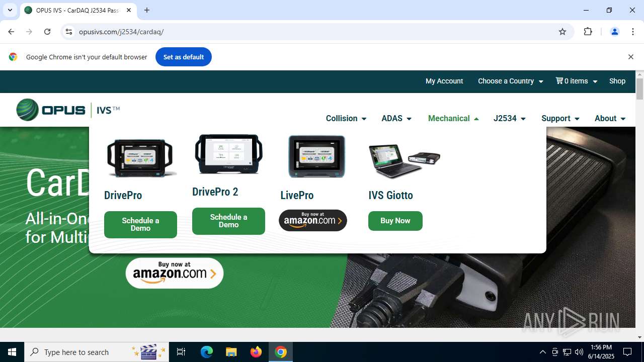The width and height of the screenshot is (644, 362).
Task: Expand the About menu
Action: tap(610, 119)
